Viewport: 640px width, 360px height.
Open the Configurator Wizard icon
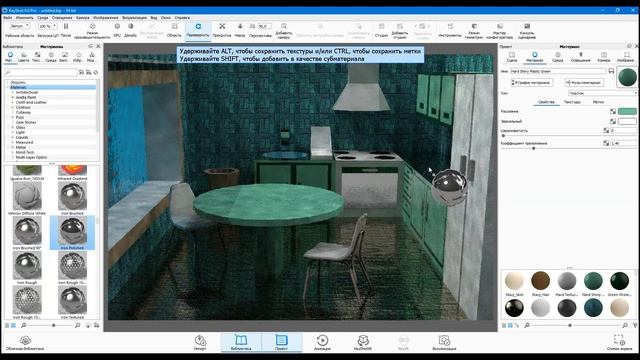(x=500, y=31)
